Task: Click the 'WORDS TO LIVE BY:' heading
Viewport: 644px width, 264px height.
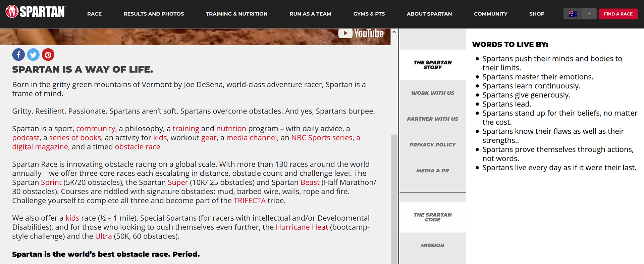Action: 510,44
